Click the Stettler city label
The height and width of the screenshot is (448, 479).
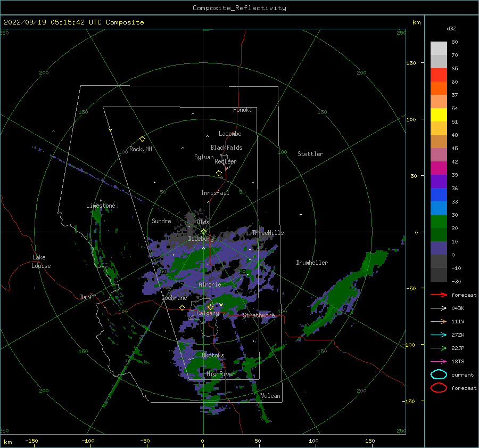point(310,154)
